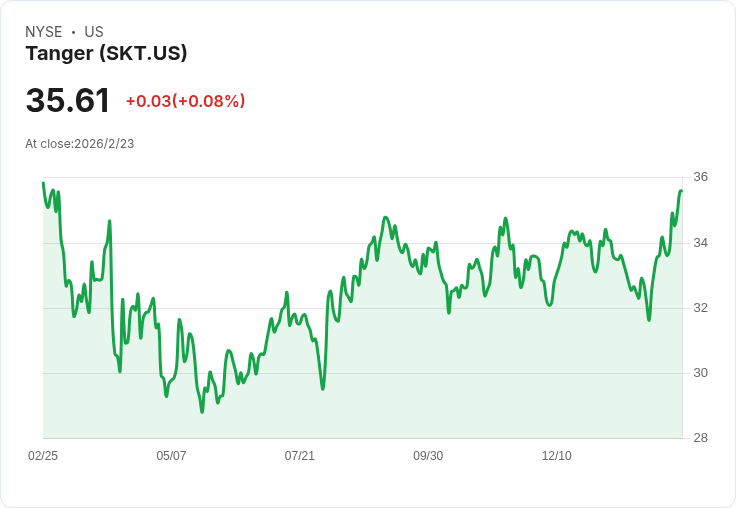Click the line's starting point at left edge
Image resolution: width=736 pixels, height=508 pixels.
(x=43, y=183)
